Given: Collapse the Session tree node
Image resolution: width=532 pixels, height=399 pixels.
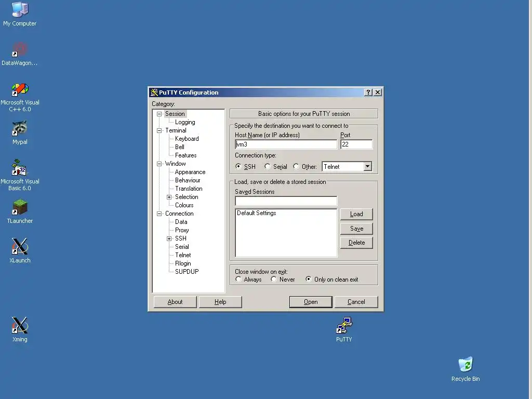Looking at the screenshot, I should [x=159, y=114].
